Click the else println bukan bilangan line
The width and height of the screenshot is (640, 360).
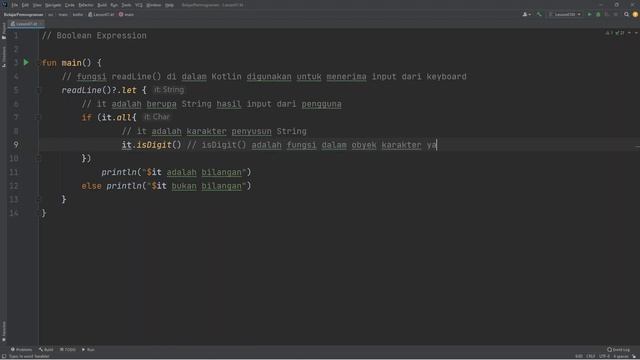pyautogui.click(x=166, y=186)
